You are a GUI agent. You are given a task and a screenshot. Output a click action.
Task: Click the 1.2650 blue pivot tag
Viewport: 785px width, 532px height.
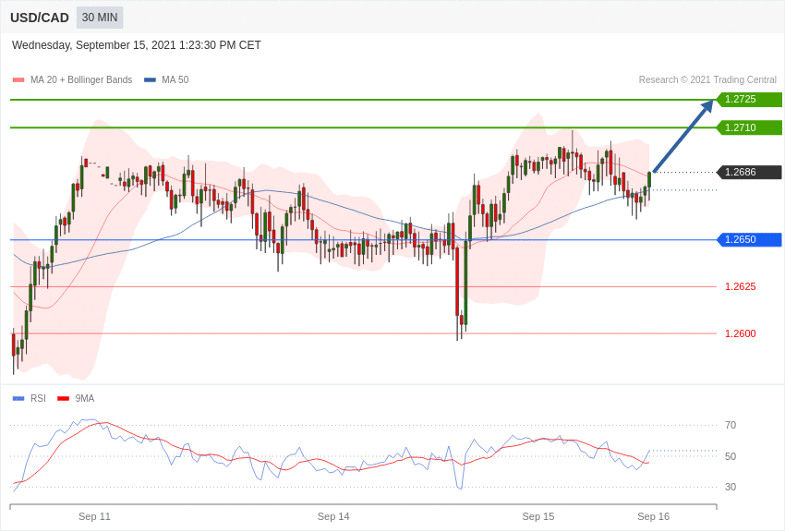point(749,240)
